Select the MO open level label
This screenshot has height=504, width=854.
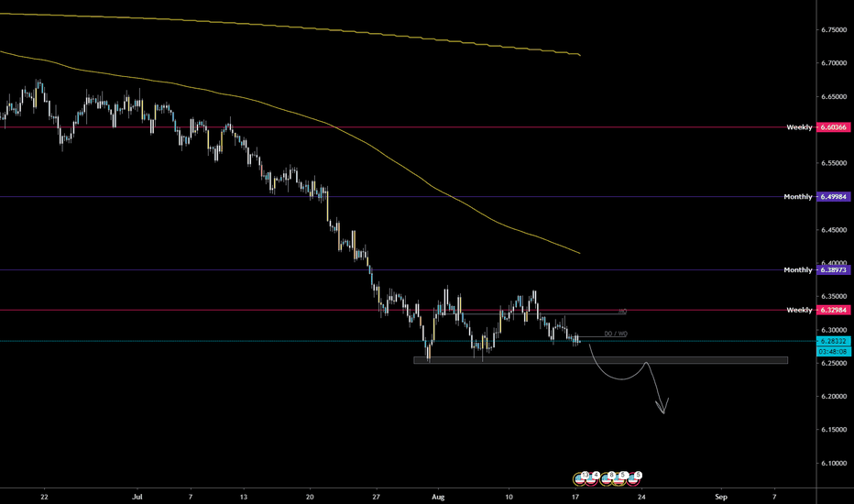(622, 312)
